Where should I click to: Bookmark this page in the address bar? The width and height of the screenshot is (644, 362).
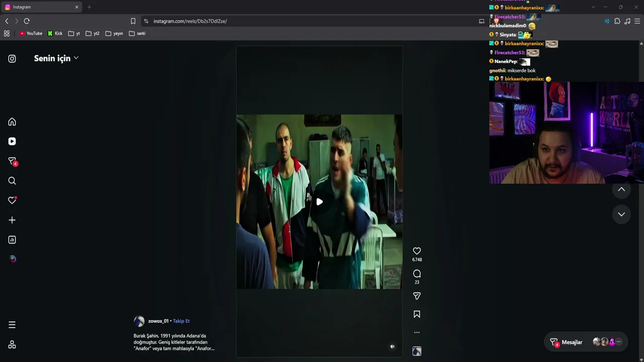pyautogui.click(x=133, y=21)
